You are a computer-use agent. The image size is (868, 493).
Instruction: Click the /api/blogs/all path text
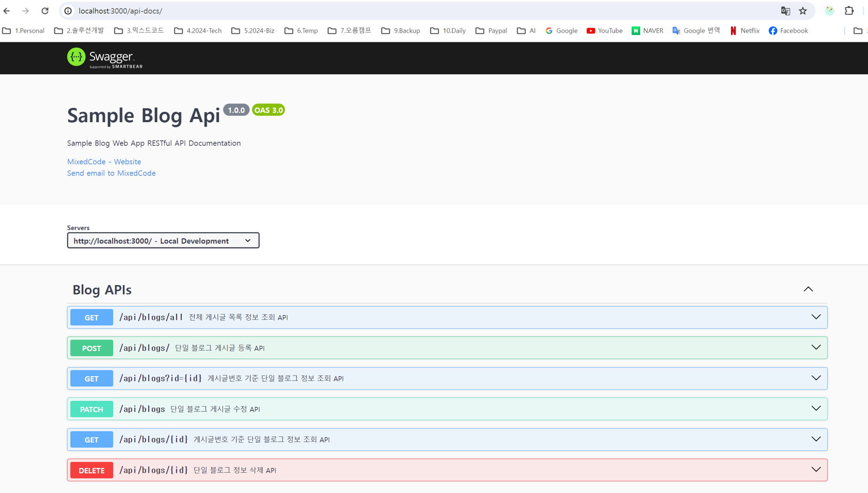point(151,317)
